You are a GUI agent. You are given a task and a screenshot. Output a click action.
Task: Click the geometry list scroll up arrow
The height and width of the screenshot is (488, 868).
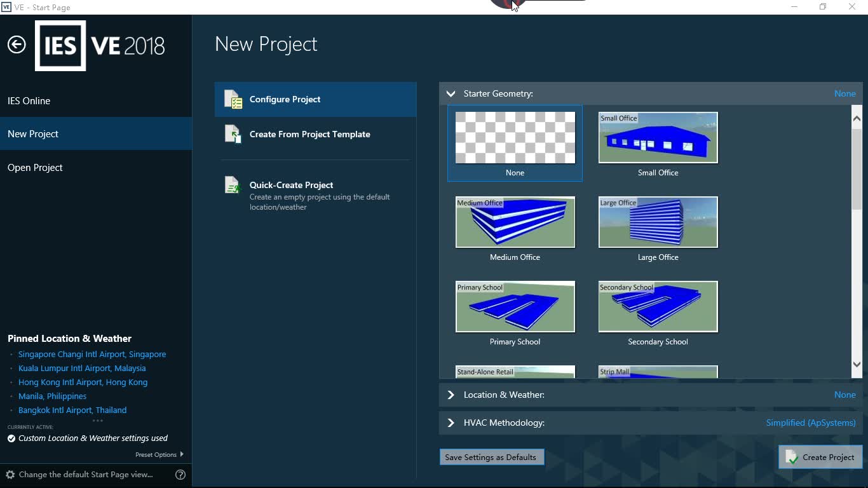tap(857, 118)
